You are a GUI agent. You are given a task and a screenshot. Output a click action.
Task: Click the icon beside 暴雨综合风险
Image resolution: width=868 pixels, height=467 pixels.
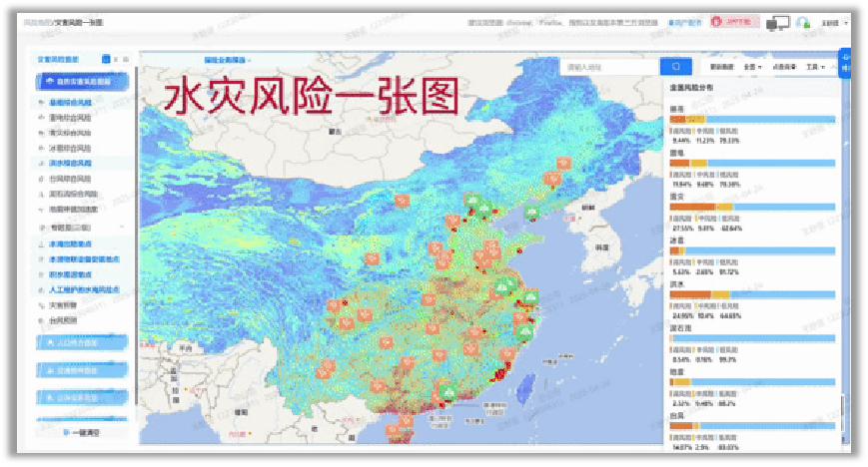(x=41, y=103)
